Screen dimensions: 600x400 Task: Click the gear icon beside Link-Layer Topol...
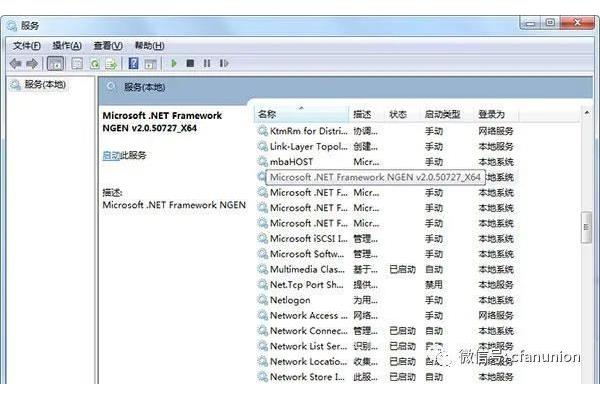262,146
